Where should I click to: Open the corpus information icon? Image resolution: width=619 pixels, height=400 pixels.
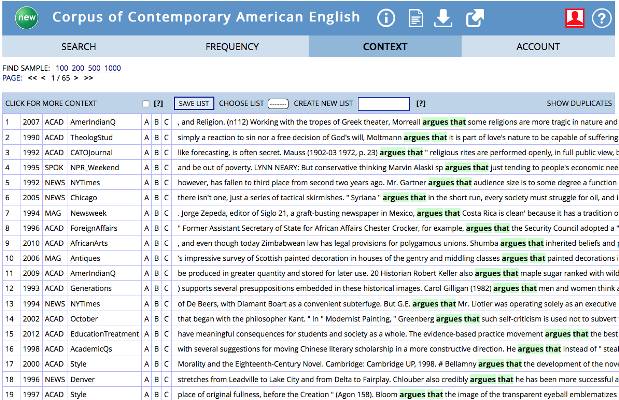[x=386, y=18]
